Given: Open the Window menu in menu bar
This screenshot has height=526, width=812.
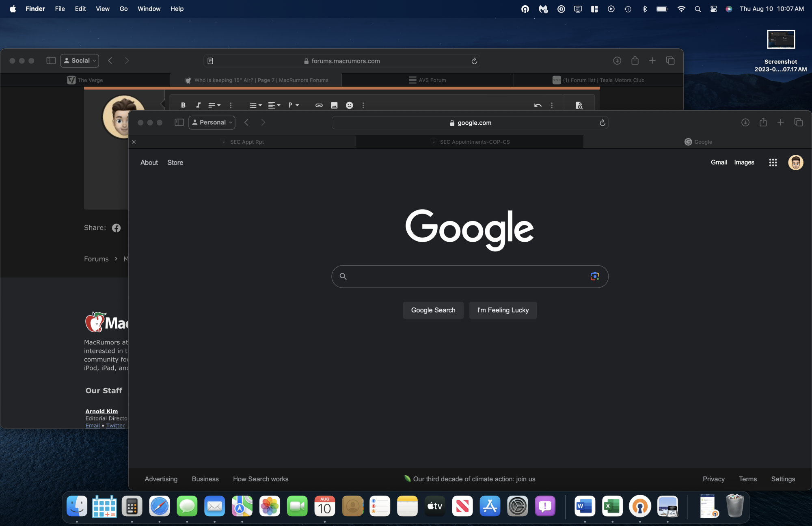Looking at the screenshot, I should click(149, 9).
